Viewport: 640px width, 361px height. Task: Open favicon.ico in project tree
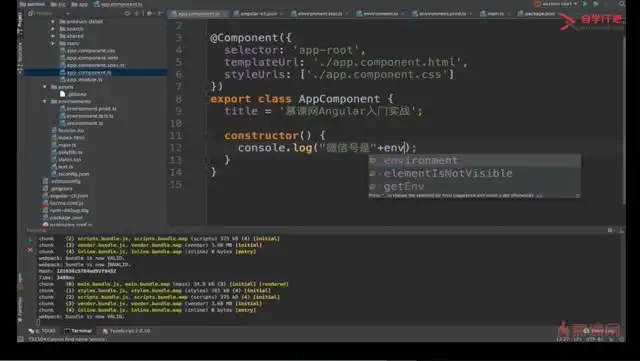(68, 131)
